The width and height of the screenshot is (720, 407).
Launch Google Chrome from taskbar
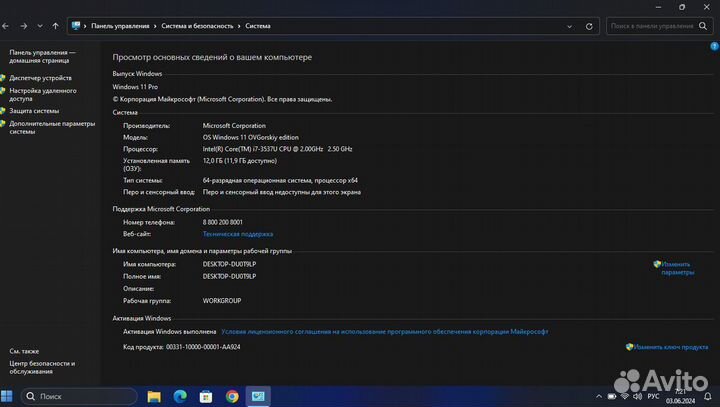[x=232, y=396]
